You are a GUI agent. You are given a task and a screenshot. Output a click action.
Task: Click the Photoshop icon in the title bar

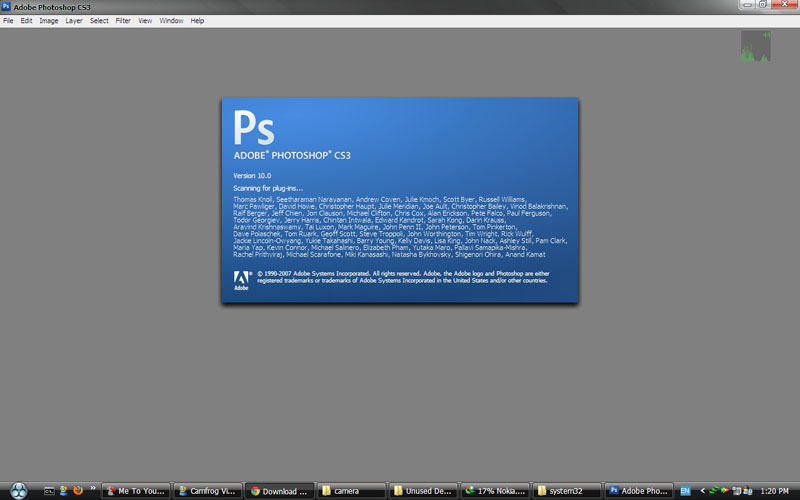(6, 7)
